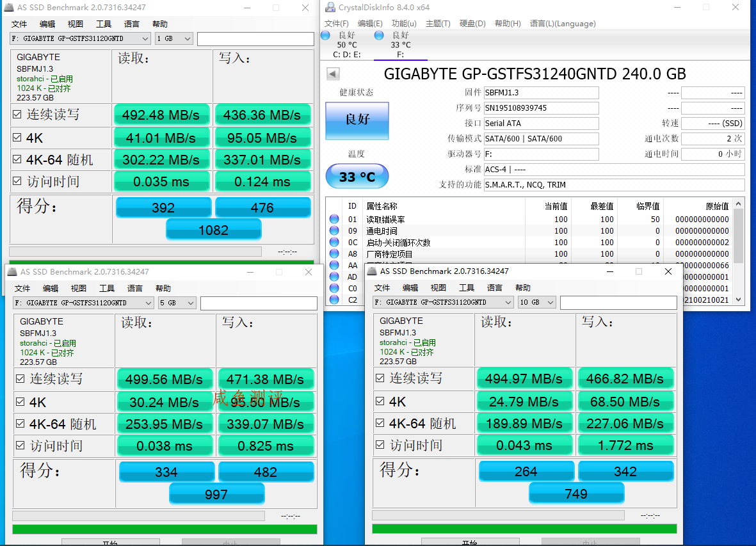Open drive selector in the 5 GB AS SSD window
This screenshot has width=756, height=546.
(83, 303)
